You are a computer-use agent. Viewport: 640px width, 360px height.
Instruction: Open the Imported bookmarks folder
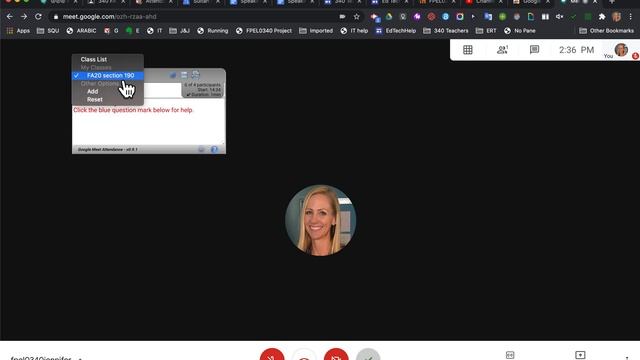point(316,31)
